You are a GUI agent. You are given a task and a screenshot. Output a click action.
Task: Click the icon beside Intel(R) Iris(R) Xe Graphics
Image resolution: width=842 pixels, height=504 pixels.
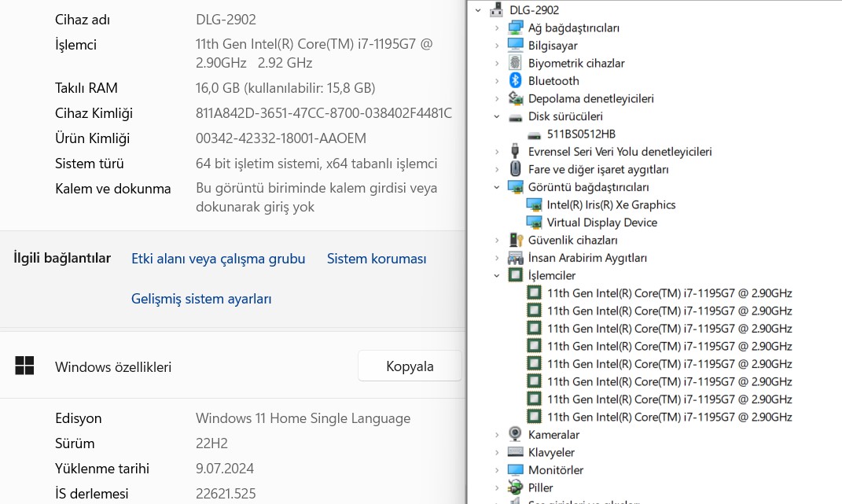pos(535,204)
